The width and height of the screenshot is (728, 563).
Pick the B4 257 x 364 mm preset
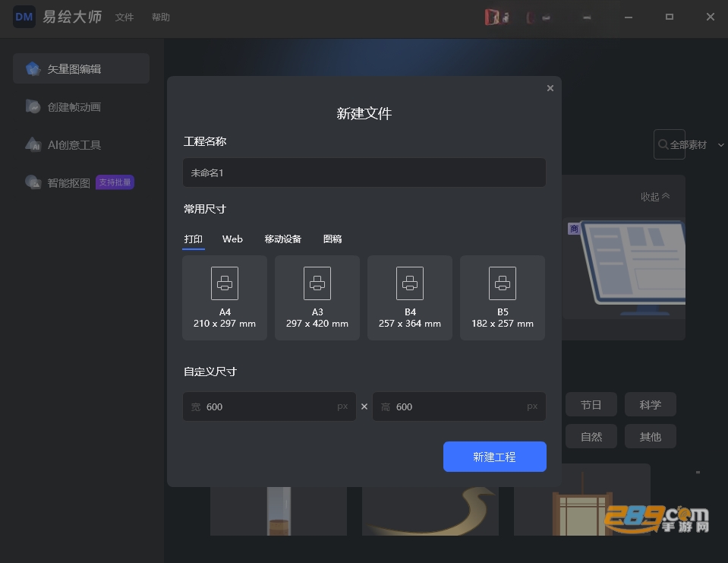(409, 298)
